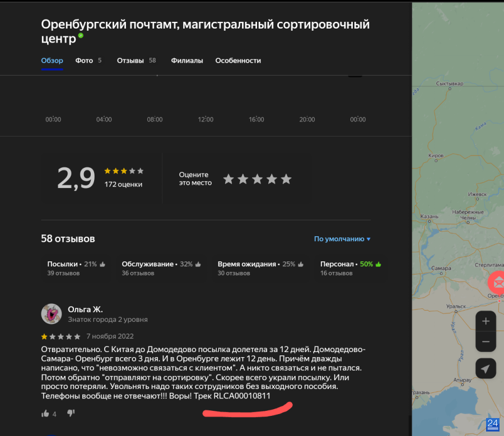Click Киров city label on map
Image resolution: width=504 pixels, height=436 pixels.
pyautogui.click(x=436, y=156)
